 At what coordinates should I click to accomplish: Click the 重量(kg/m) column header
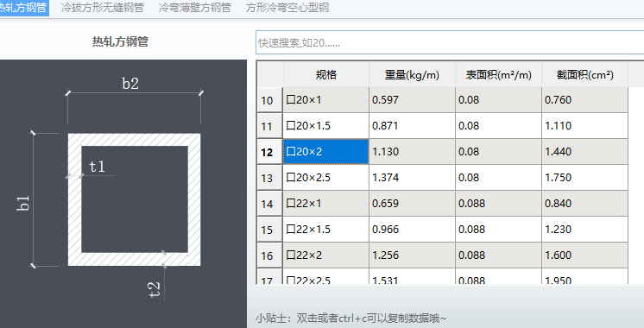[412, 75]
